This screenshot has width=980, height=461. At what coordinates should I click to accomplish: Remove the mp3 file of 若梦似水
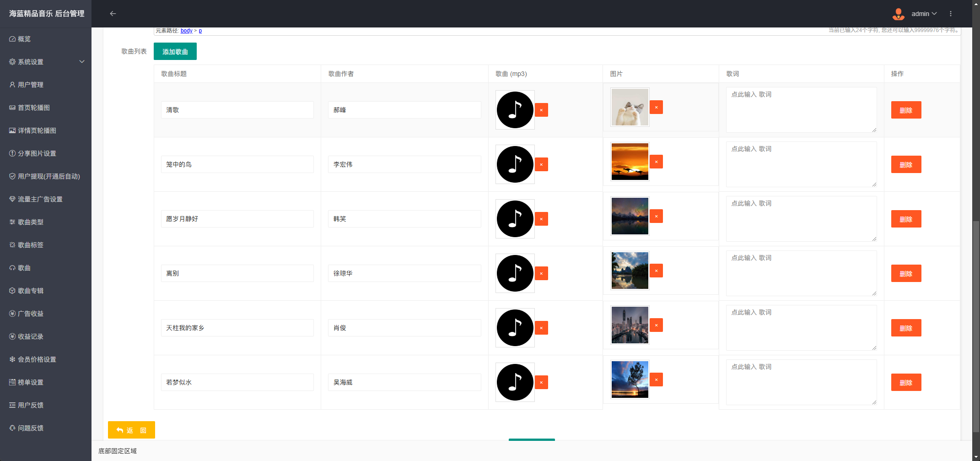[541, 382]
